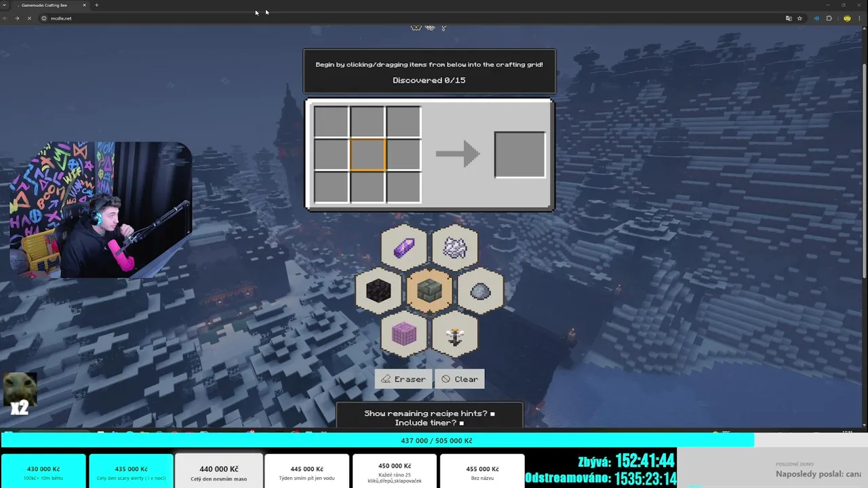
Task: Select middle-left crafting grid slot
Action: (331, 154)
